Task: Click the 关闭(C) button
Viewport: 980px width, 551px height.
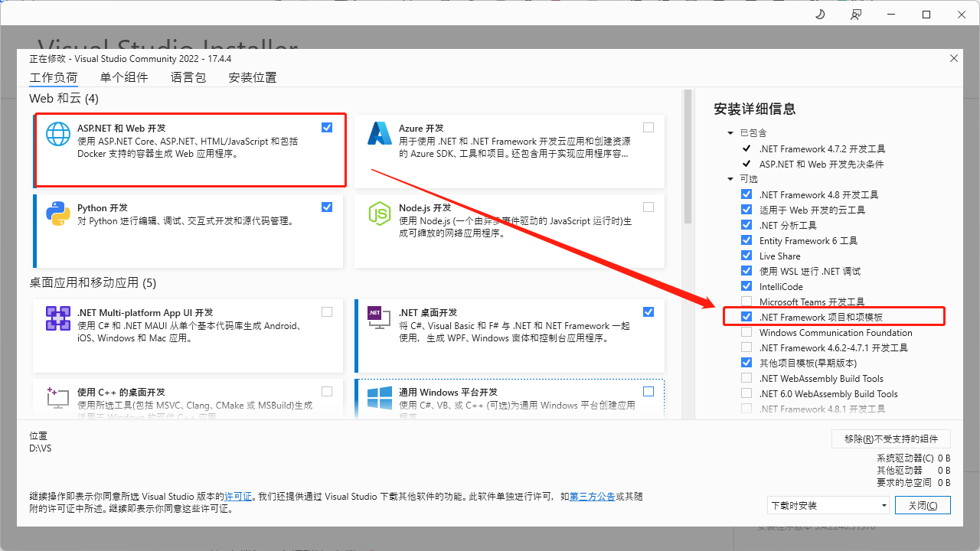Action: tap(923, 505)
